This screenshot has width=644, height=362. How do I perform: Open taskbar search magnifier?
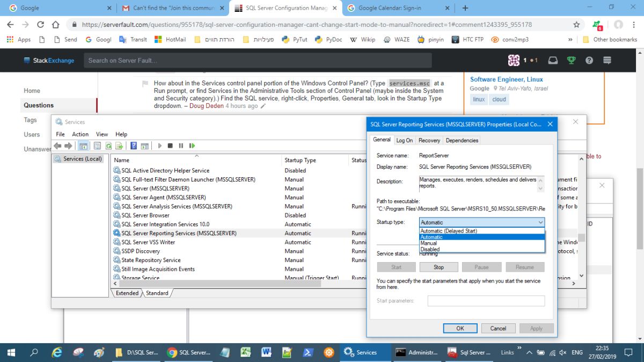[34, 353]
